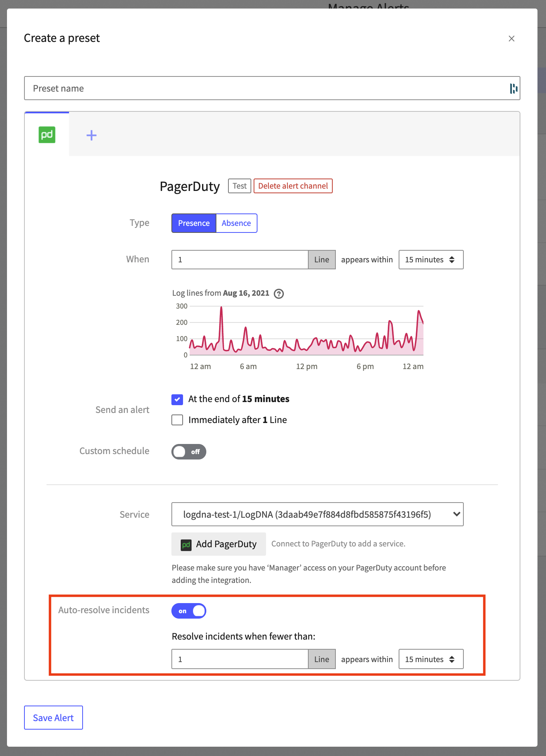Click the resolve threshold line count input
This screenshot has width=546, height=756.
(240, 659)
